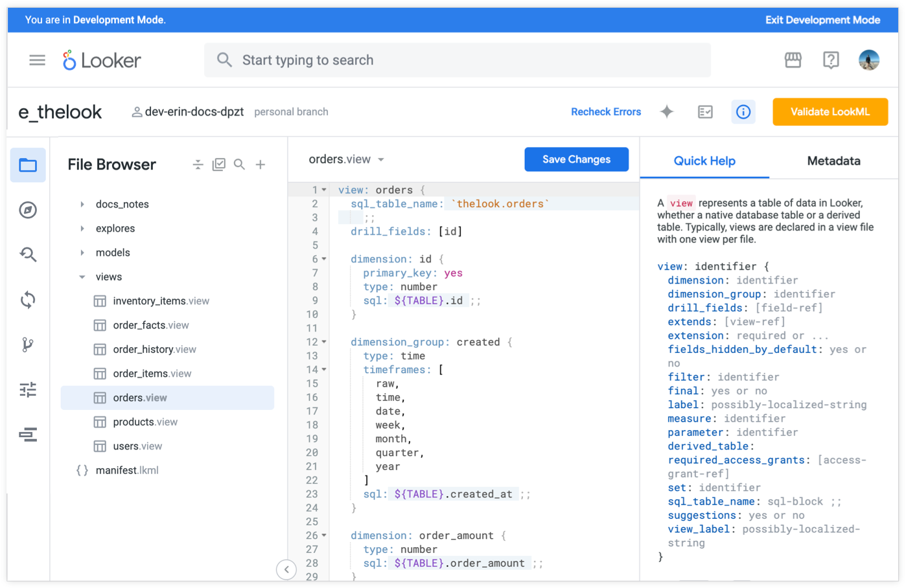Open products.view in file browser
Screen dimensions: 906x588
click(x=145, y=422)
